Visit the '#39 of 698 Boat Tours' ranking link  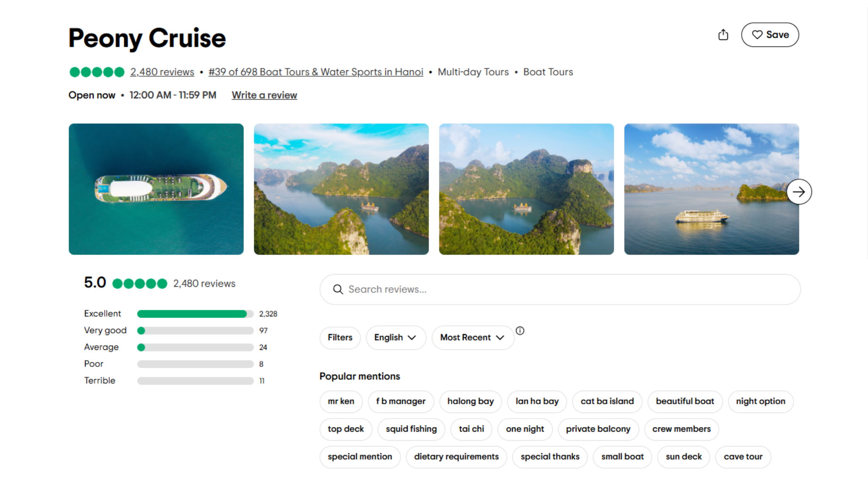coord(315,72)
